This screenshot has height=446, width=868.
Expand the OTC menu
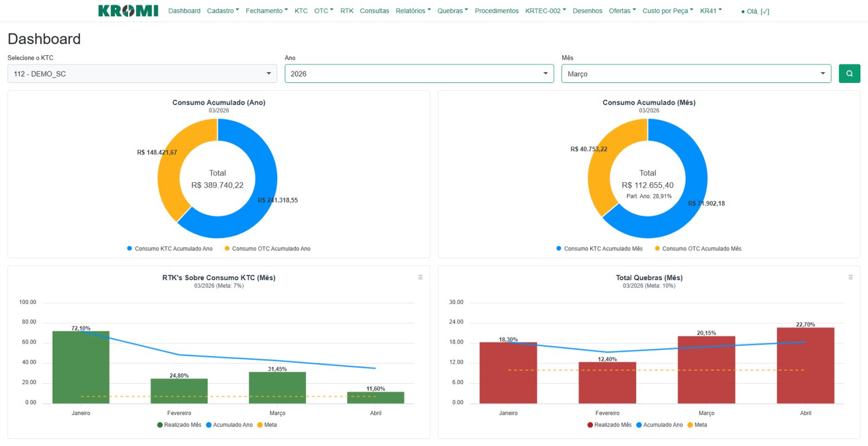point(324,11)
